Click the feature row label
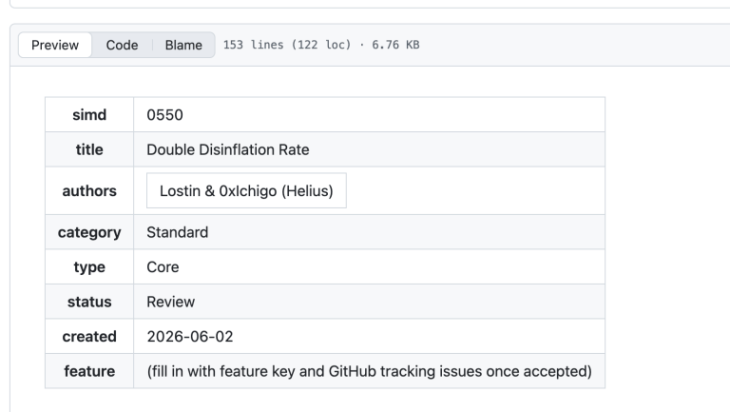 pos(89,371)
